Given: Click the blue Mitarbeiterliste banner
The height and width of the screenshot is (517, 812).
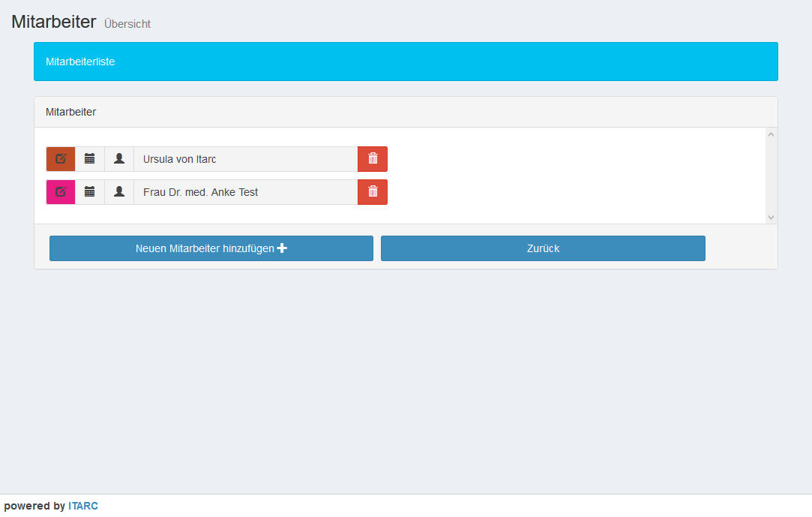Looking at the screenshot, I should point(406,62).
